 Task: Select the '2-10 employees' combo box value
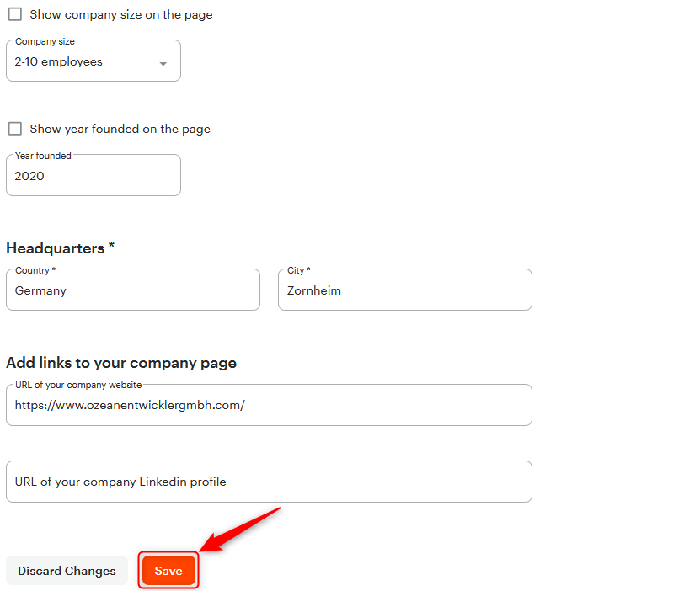click(94, 61)
